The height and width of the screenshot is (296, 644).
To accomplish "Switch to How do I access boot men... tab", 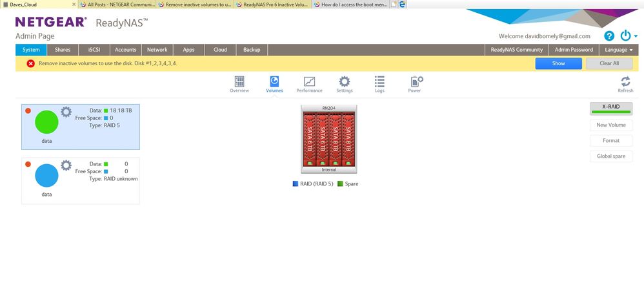I will [x=351, y=5].
